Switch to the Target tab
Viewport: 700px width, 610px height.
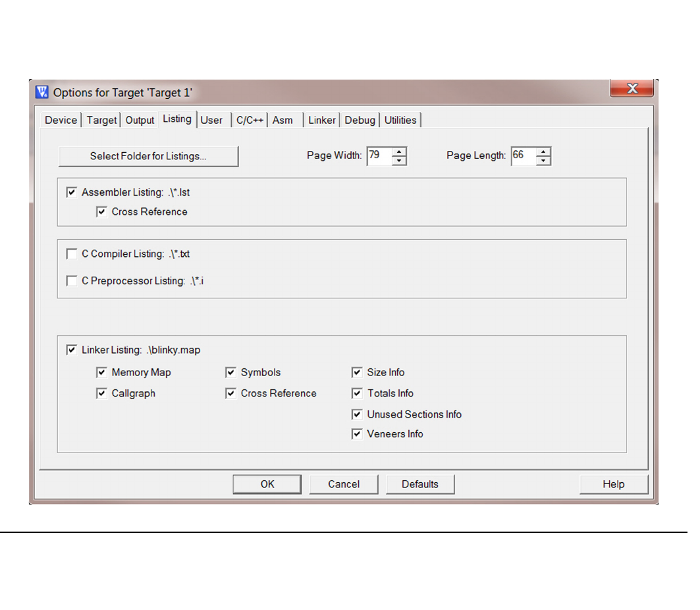[101, 120]
